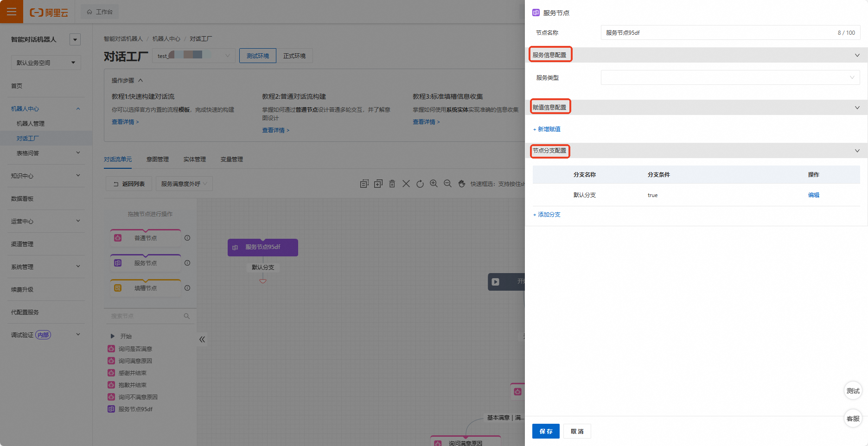Viewport: 868px width, 446px height.
Task: Open the robot selector dropdown starting with test_
Action: (x=194, y=56)
